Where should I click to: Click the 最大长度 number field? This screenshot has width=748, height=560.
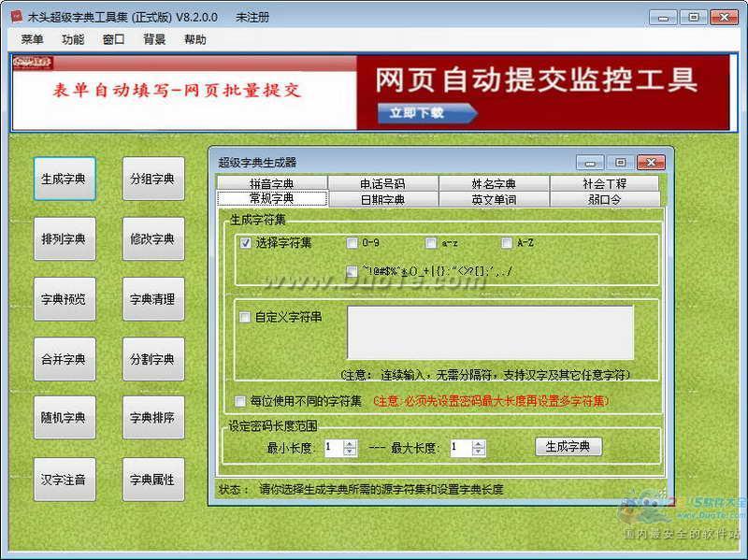(461, 448)
